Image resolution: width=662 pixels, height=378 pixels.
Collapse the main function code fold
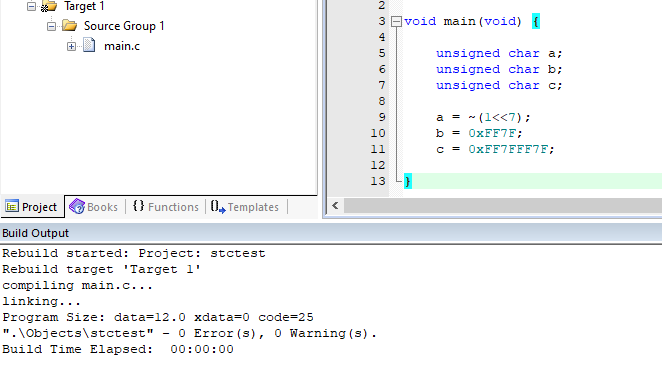coord(396,22)
